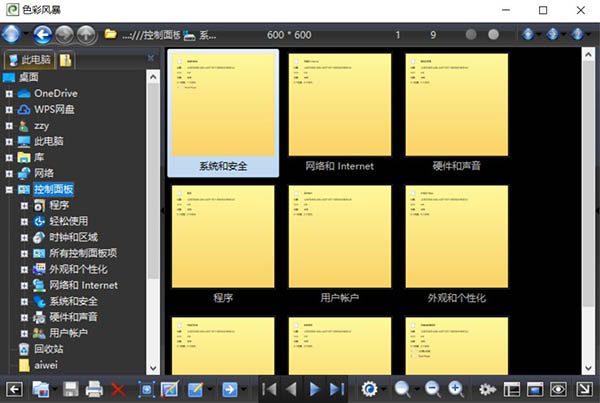Toggle the eye preview icon
The image size is (600, 403).
pyautogui.click(x=558, y=390)
